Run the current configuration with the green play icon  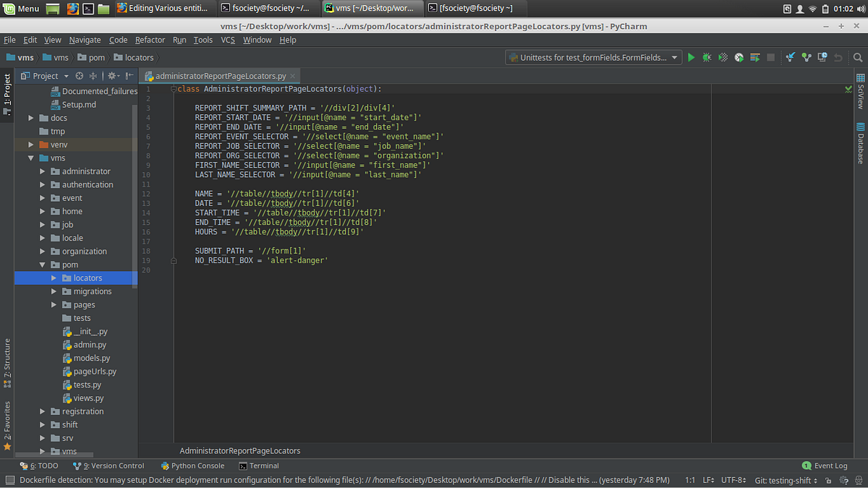[691, 57]
